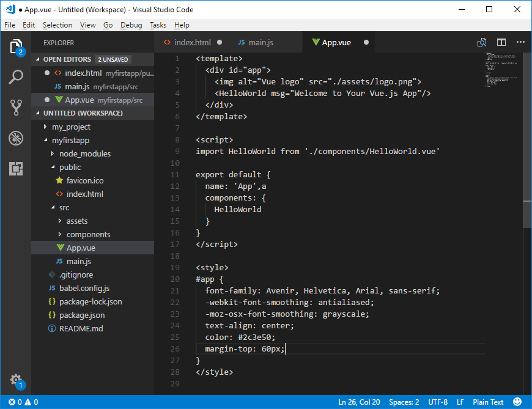Expand the node_modules folder
532x409 pixels.
[x=52, y=153]
